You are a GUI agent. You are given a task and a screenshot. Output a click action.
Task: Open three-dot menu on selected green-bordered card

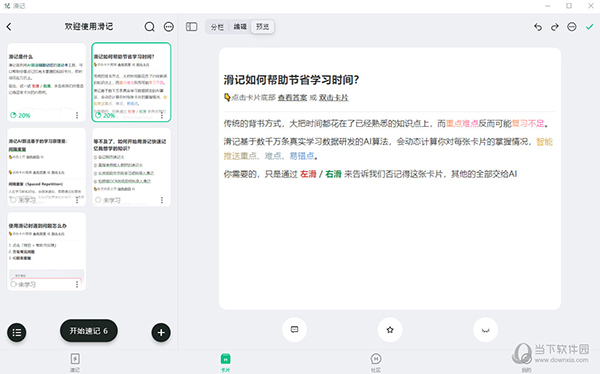162,115
